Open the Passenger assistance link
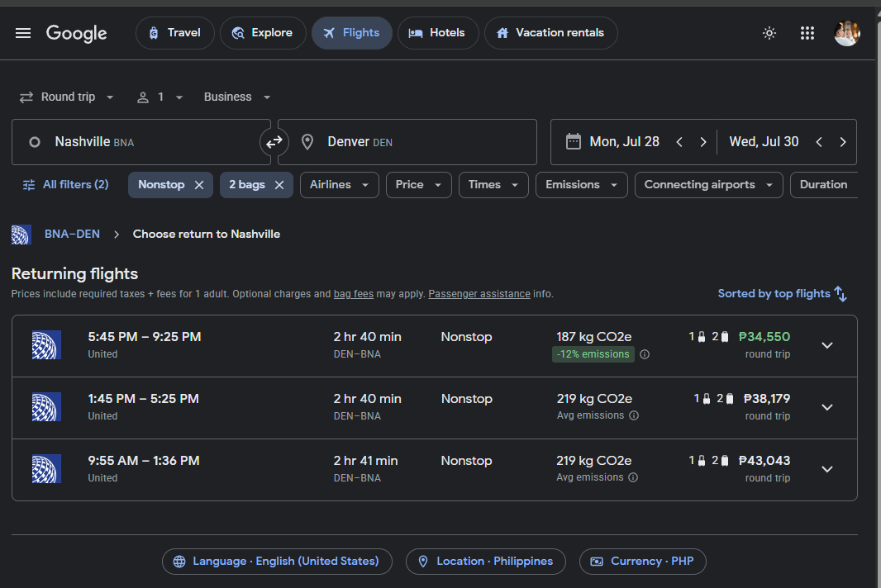The width and height of the screenshot is (881, 588). pyautogui.click(x=479, y=294)
